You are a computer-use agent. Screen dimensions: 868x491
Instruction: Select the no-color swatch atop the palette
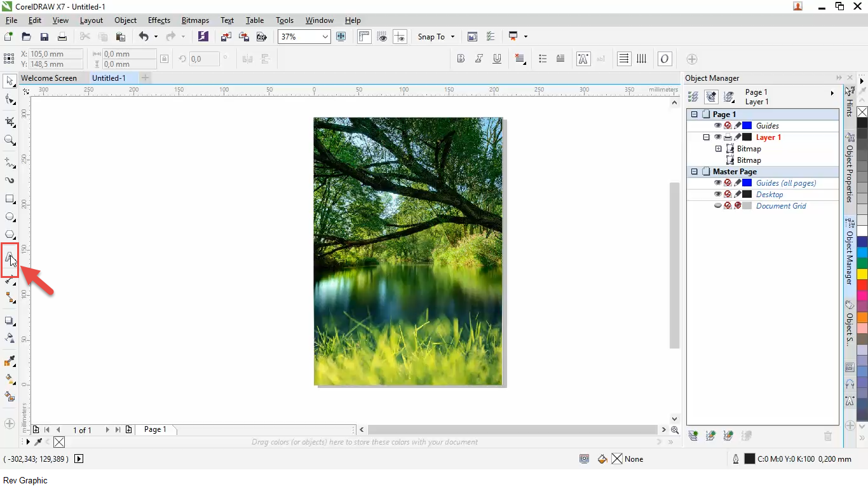click(862, 112)
